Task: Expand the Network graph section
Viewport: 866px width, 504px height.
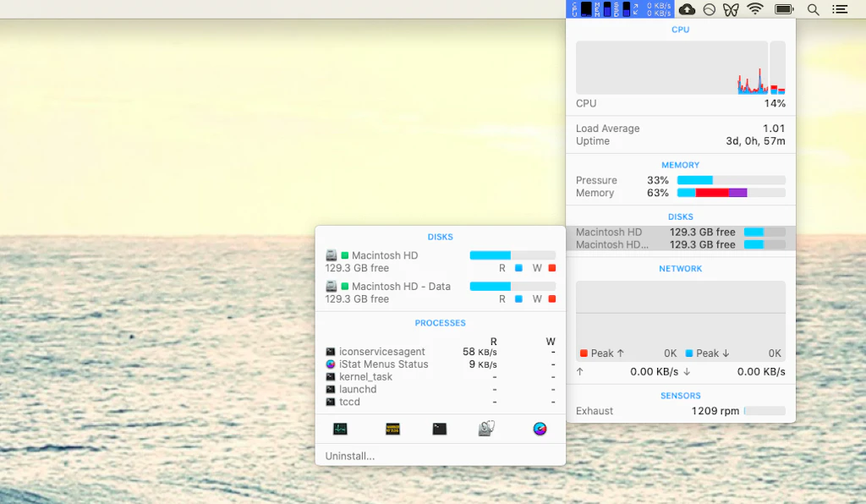Action: point(681,321)
